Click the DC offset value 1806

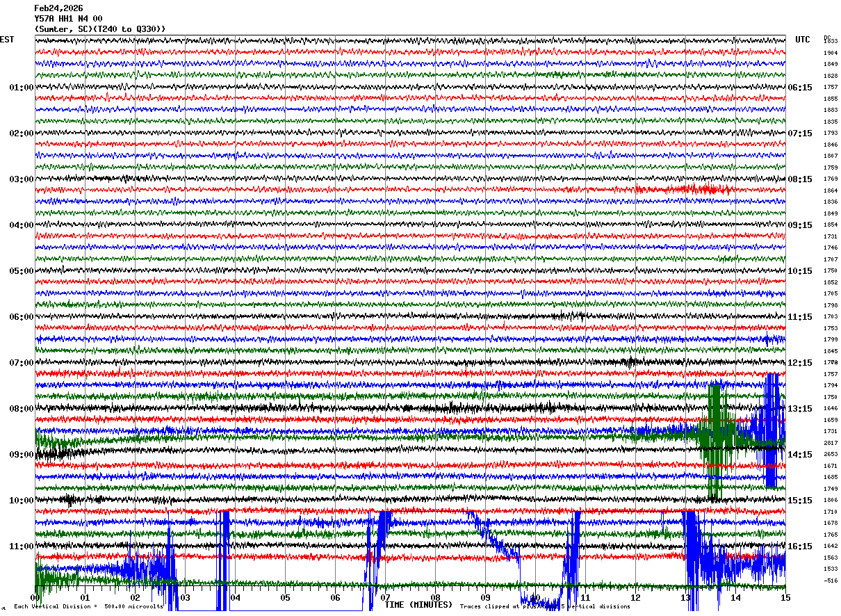click(x=831, y=501)
